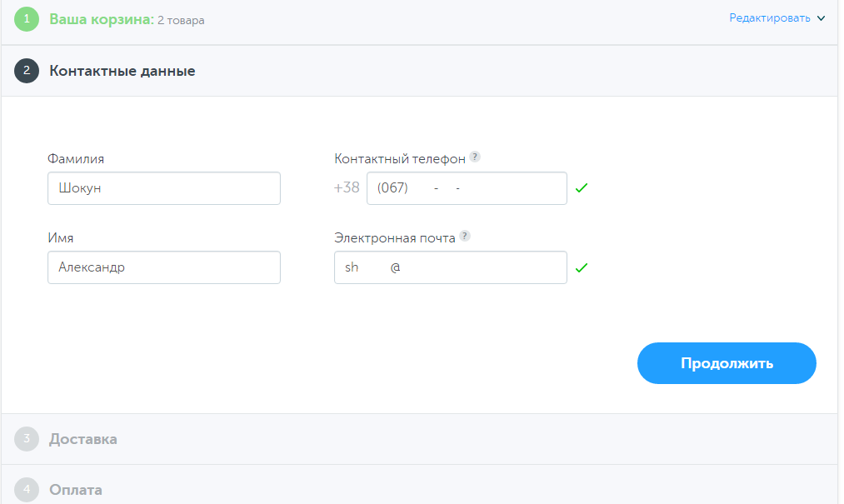Expand the Оплата section

click(x=76, y=490)
